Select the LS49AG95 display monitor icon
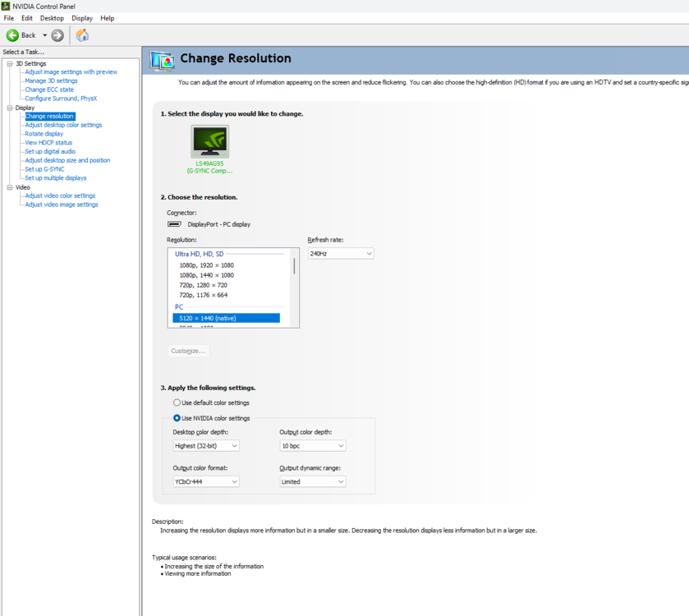689x616 pixels. pyautogui.click(x=210, y=141)
